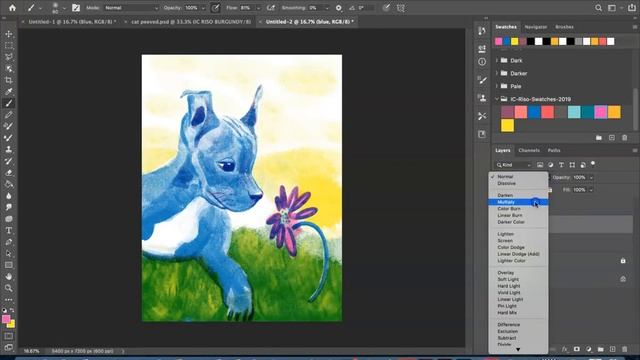Image resolution: width=640 pixels, height=360 pixels.
Task: Toggle the smart object layer filter
Action: pyautogui.click(x=583, y=165)
